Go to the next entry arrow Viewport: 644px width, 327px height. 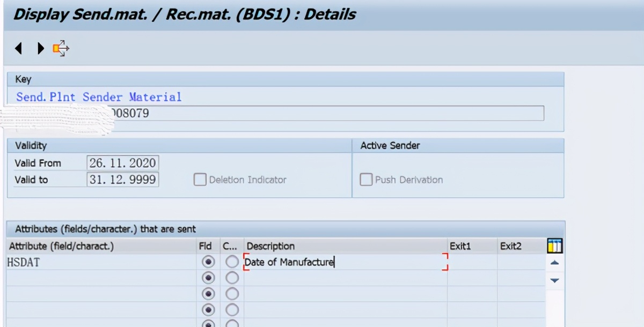pos(41,49)
